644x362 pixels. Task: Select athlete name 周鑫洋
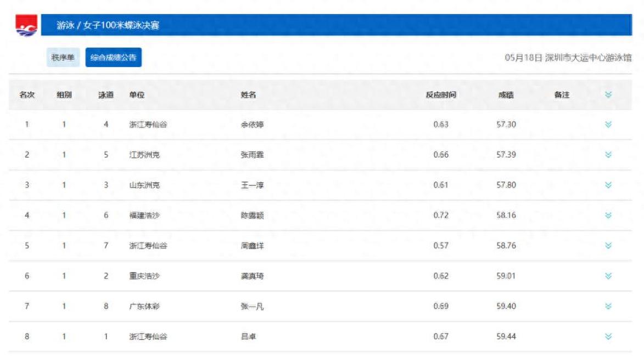pyautogui.click(x=252, y=245)
